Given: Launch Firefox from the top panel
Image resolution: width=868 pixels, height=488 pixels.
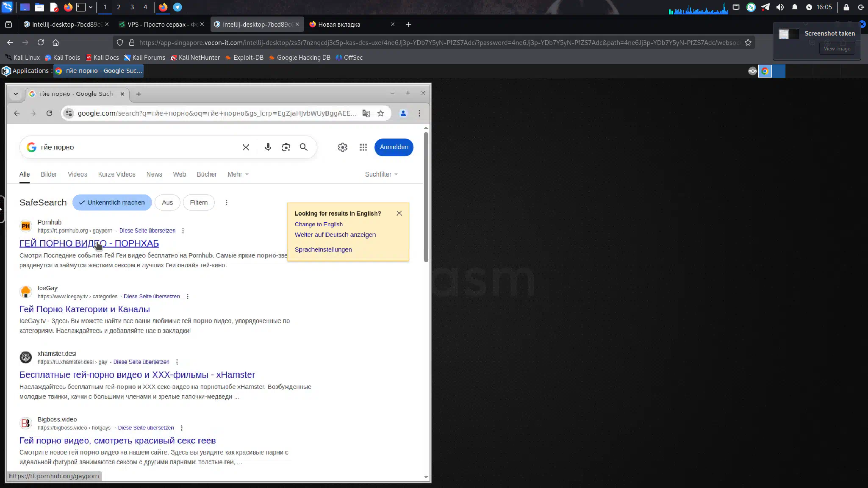Looking at the screenshot, I should click(68, 7).
